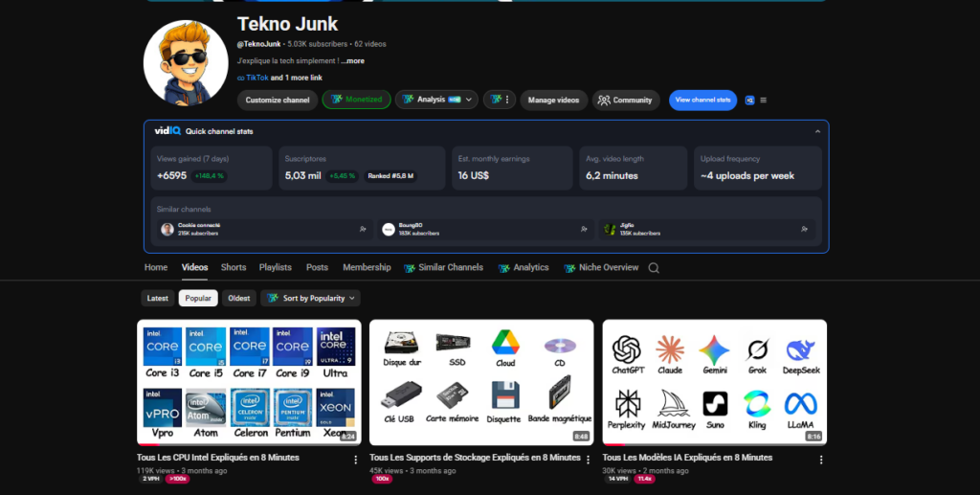
Task: Click the title 'Tous Les CPU Intel Expliqués en 8 Minutes'
Action: pos(218,458)
